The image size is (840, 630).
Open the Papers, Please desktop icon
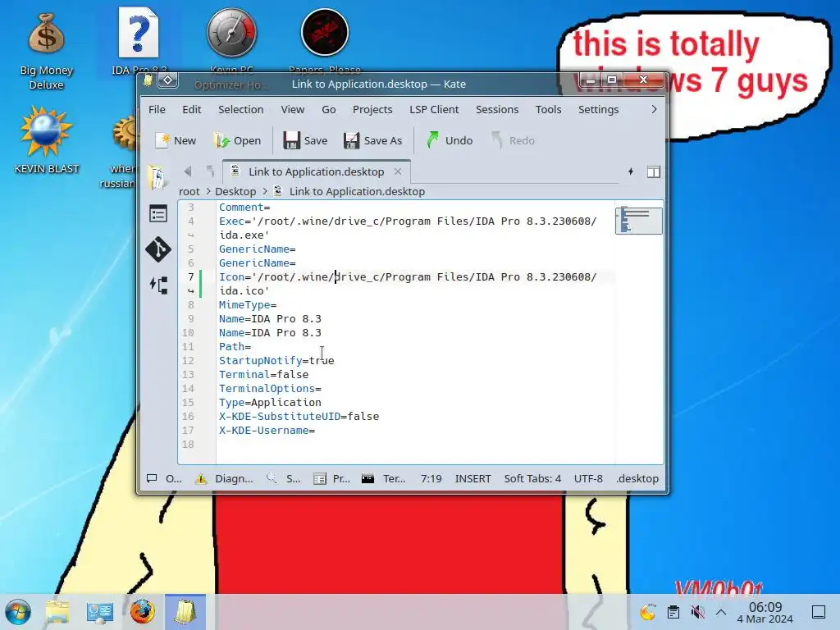324,42
